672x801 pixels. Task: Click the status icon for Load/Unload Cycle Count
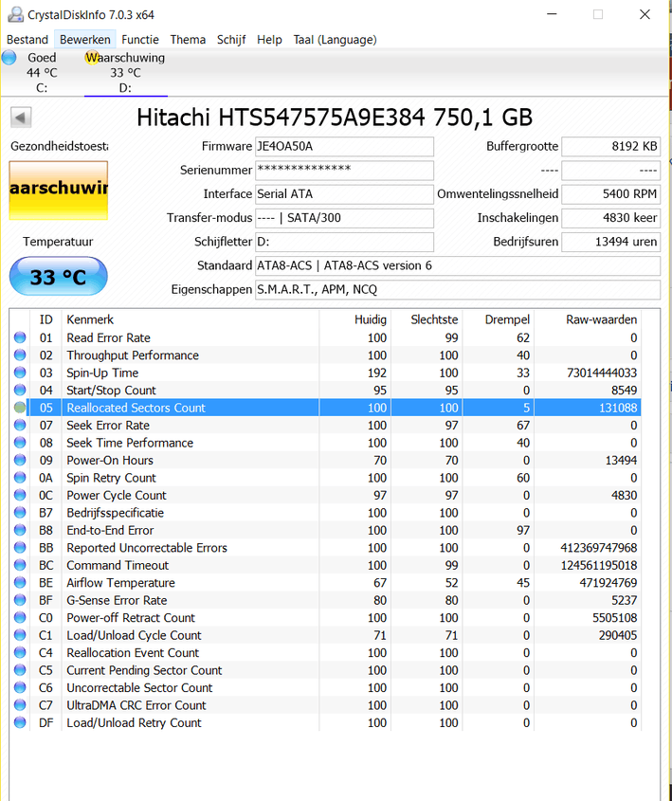[x=20, y=635]
